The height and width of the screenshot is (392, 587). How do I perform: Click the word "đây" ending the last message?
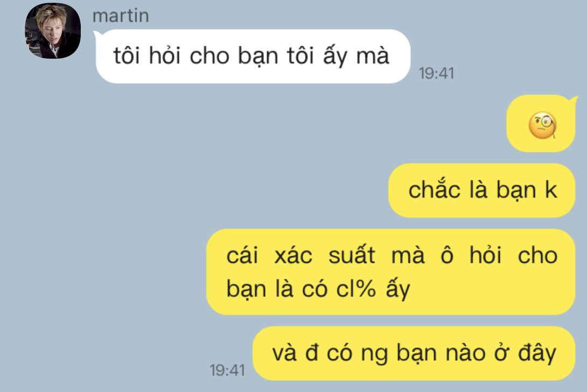pyautogui.click(x=537, y=353)
